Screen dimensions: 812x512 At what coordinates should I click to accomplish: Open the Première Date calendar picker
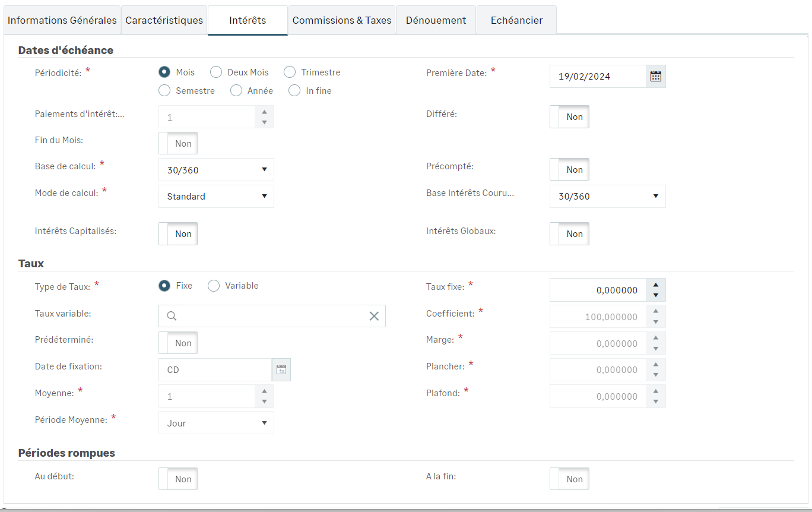pyautogui.click(x=655, y=76)
